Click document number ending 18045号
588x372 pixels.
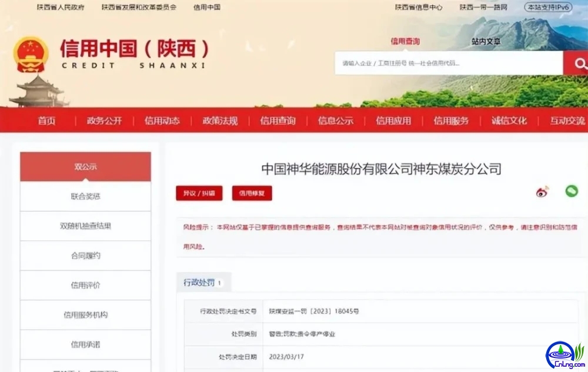coord(314,311)
